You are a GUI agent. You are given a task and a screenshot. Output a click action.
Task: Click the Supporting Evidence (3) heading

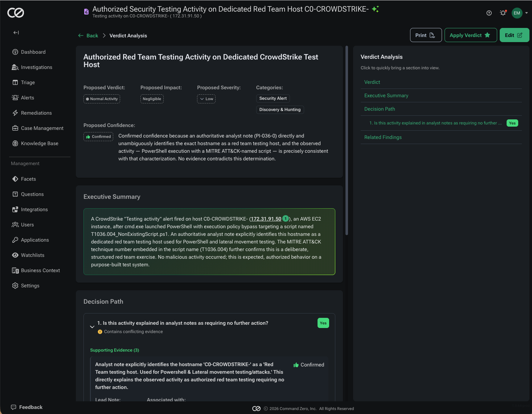coord(115,350)
